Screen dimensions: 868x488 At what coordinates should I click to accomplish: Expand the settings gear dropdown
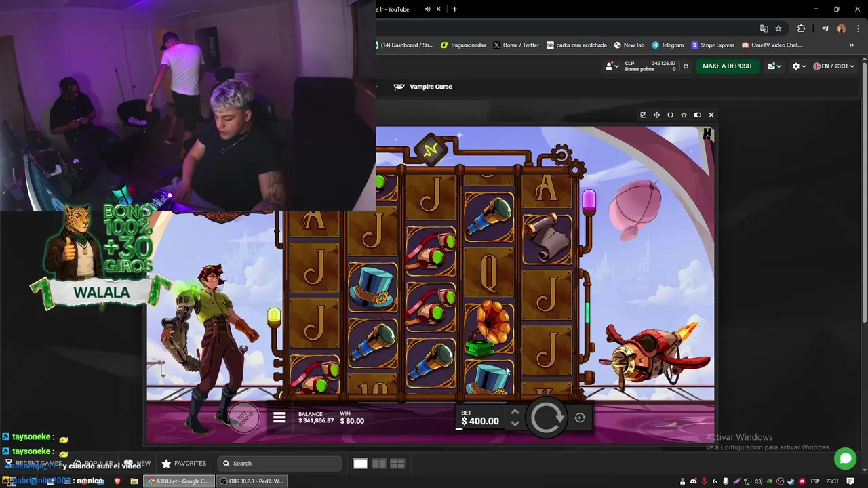coord(799,66)
